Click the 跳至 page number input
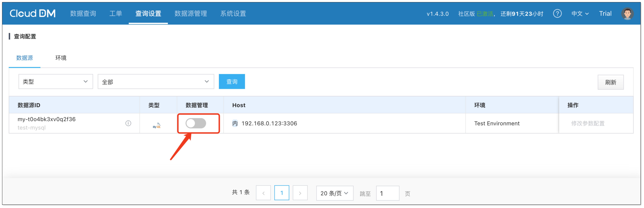 click(387, 193)
